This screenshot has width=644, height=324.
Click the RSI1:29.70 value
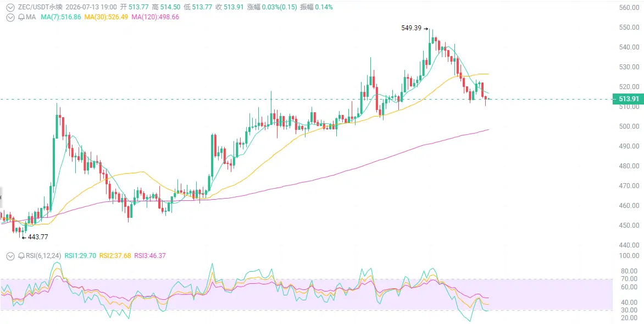point(80,256)
